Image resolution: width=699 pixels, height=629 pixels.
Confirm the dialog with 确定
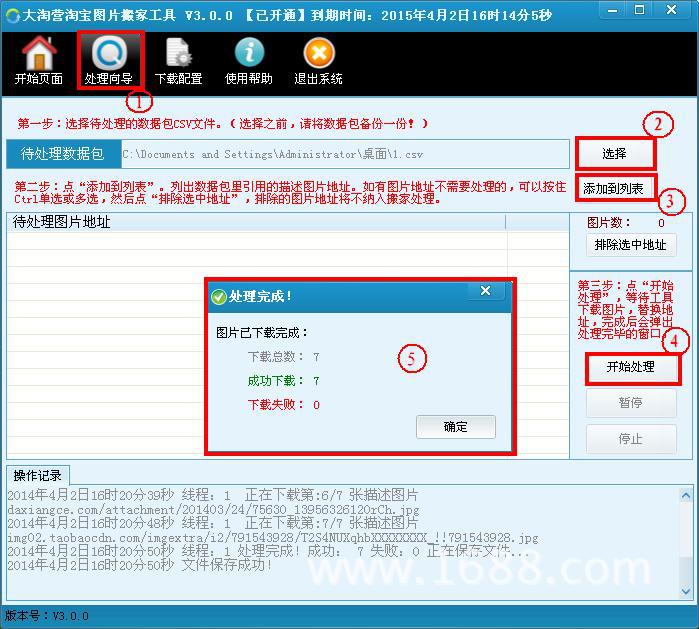456,427
